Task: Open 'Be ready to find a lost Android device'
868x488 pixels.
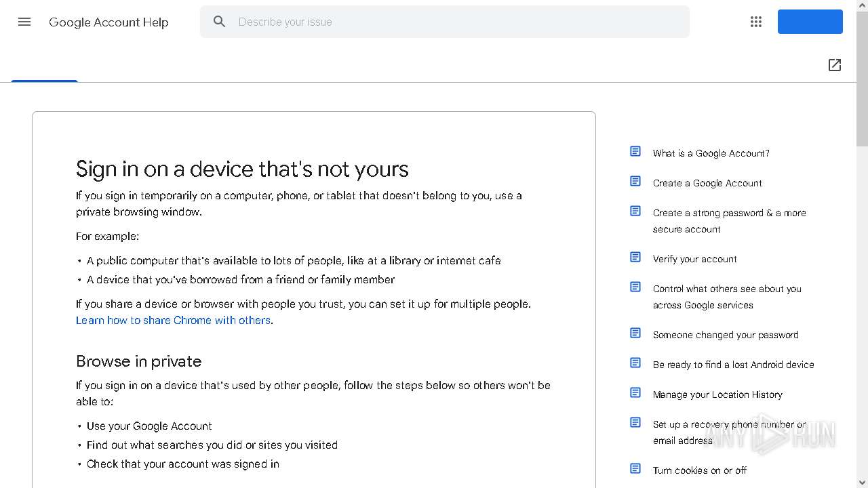Action: point(734,365)
